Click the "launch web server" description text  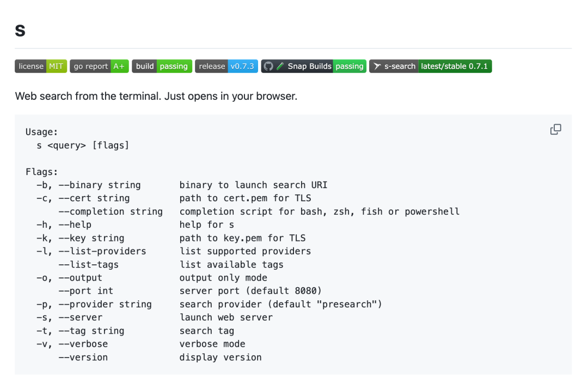click(x=226, y=317)
